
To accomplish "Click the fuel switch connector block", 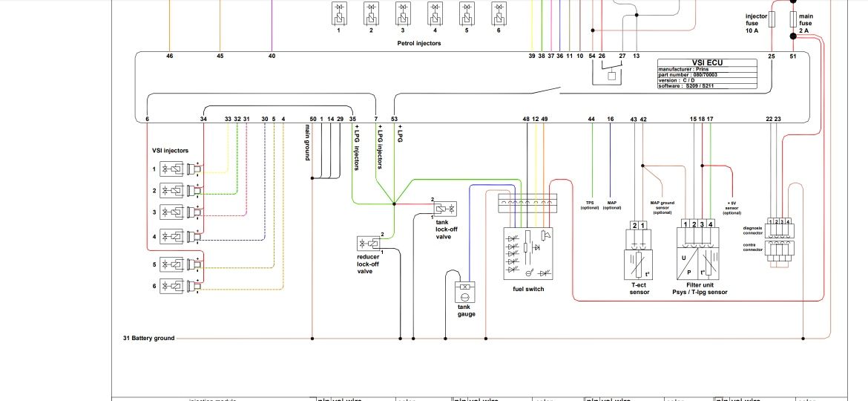I will (x=527, y=203).
